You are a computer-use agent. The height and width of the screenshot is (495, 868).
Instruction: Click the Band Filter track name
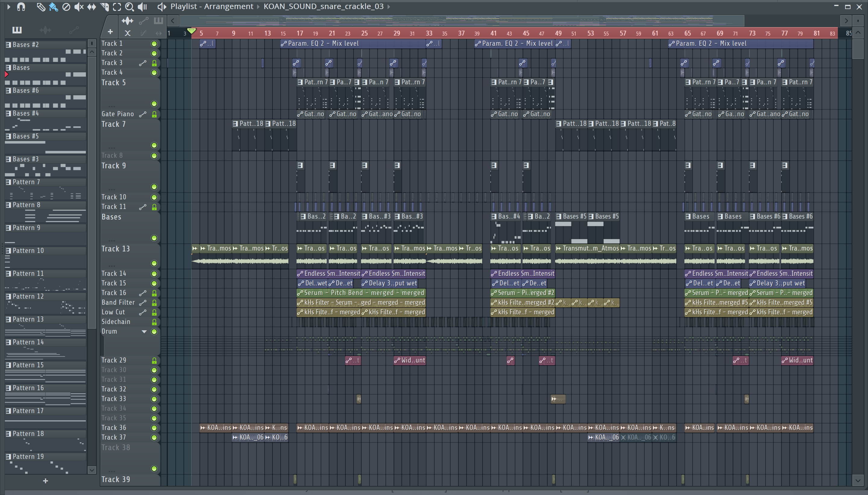coord(118,303)
